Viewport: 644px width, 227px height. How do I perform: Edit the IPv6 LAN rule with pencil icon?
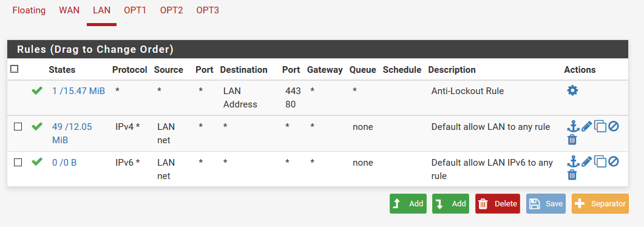click(x=586, y=161)
